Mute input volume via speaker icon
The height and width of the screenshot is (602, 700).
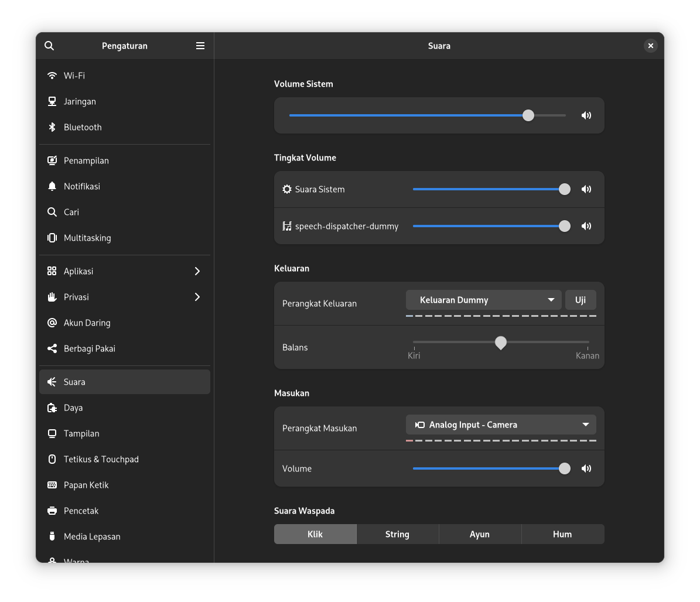tap(586, 468)
